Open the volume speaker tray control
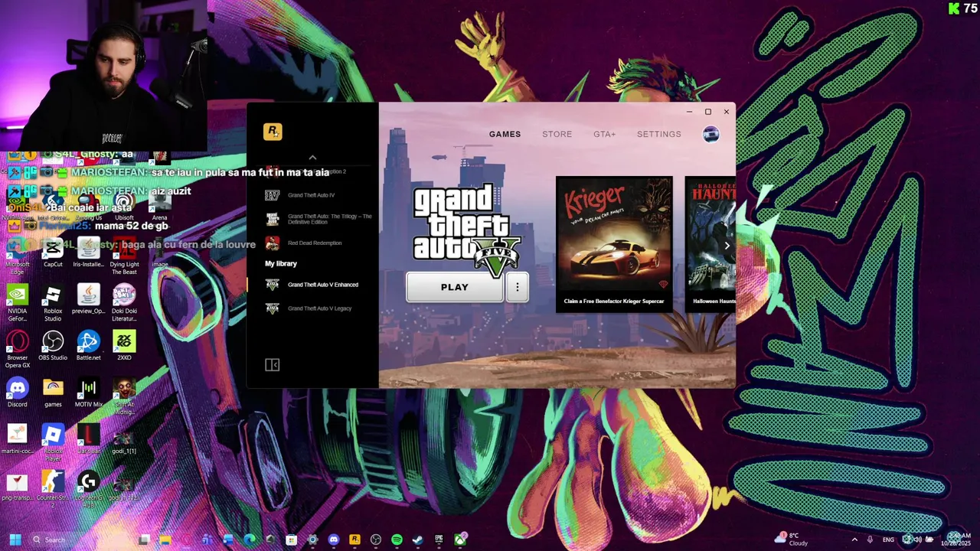Screen dimensions: 980x551 pos(918,540)
